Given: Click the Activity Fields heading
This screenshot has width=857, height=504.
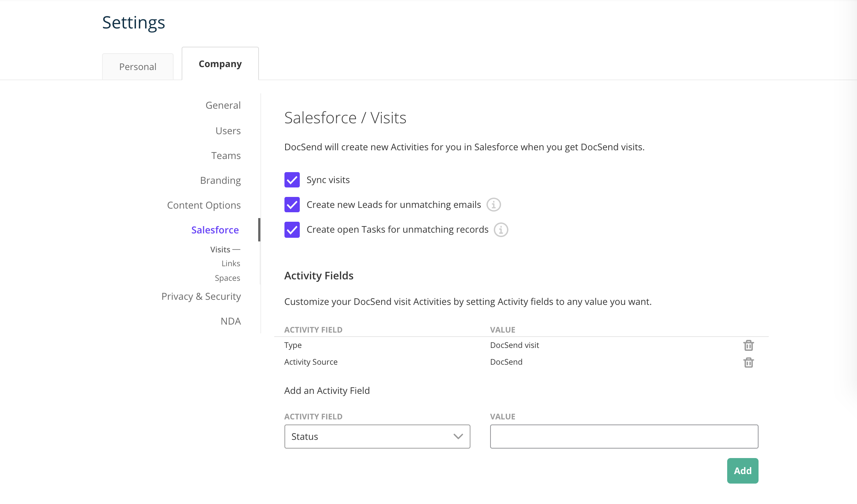Looking at the screenshot, I should (x=319, y=276).
